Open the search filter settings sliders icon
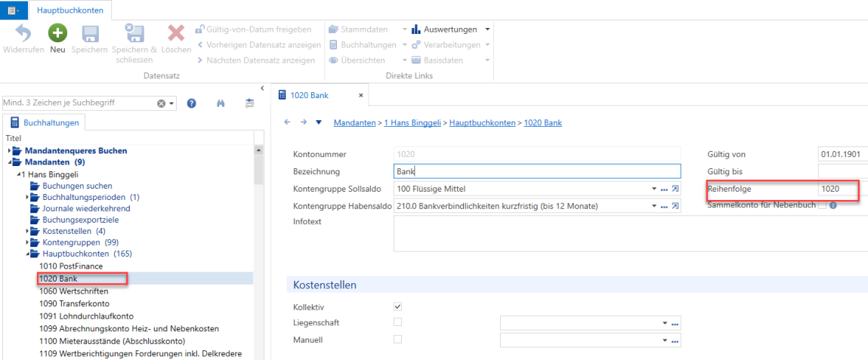Image resolution: width=868 pixels, height=360 pixels. [249, 103]
